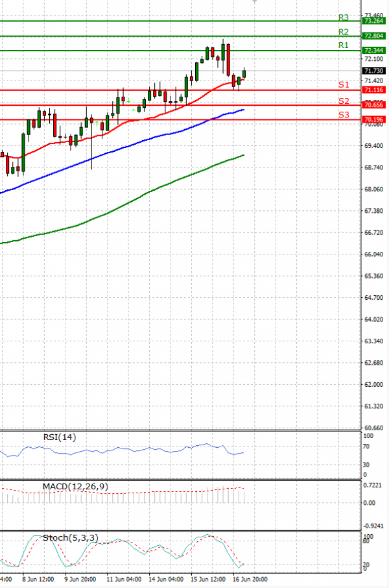
Task: Click the 62.680 price axis value
Action: 373,363
